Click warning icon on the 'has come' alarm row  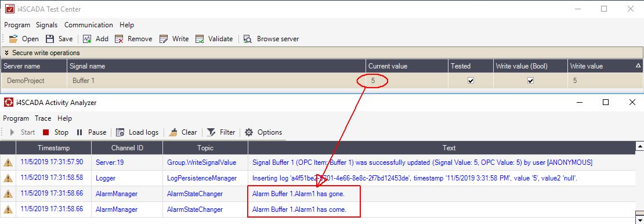click(8, 209)
